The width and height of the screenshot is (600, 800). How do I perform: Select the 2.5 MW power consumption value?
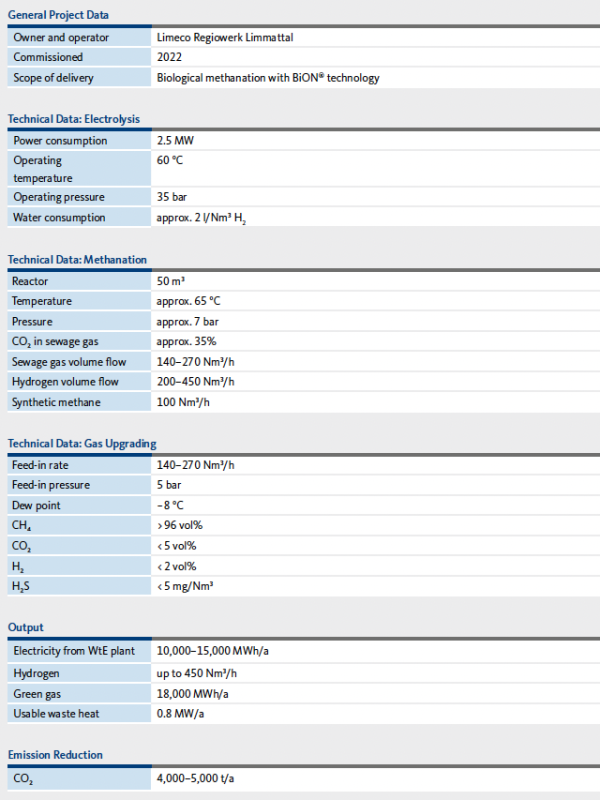tap(174, 141)
